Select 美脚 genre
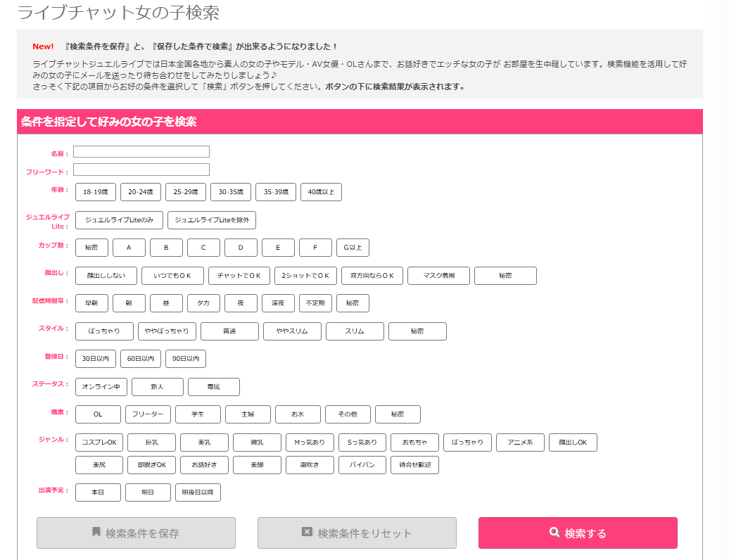 coord(257,465)
